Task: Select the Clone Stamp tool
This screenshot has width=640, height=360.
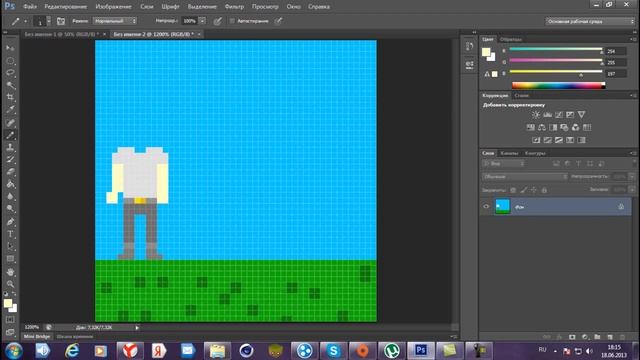Action: pyautogui.click(x=10, y=147)
